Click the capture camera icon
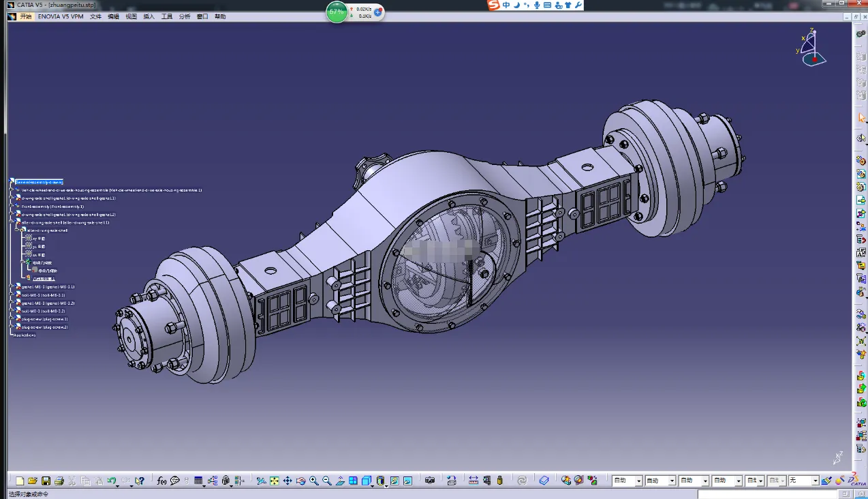Image resolution: width=868 pixels, height=499 pixels. click(430, 481)
